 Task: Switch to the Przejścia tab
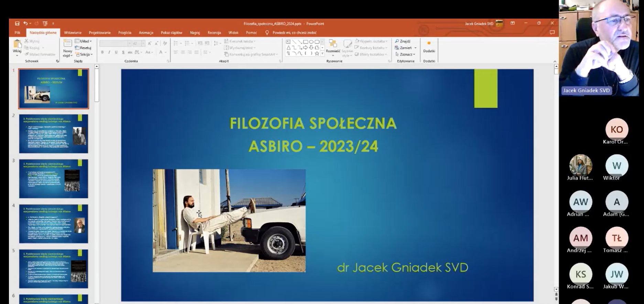tap(125, 33)
